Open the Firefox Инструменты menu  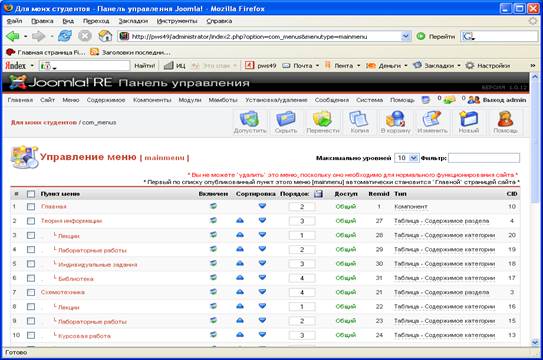177,21
